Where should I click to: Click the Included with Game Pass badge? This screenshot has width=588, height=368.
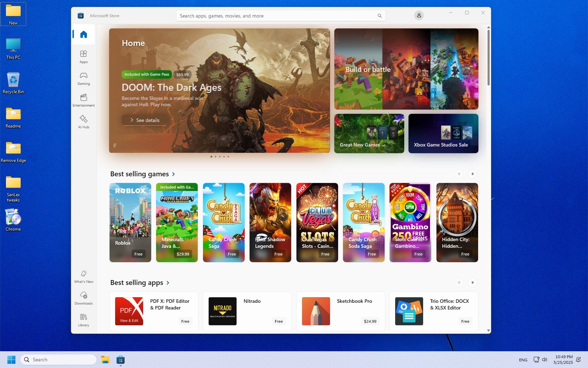point(147,74)
